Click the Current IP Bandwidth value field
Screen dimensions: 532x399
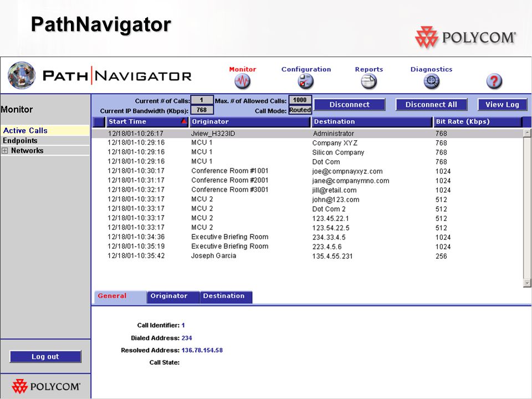click(x=202, y=110)
